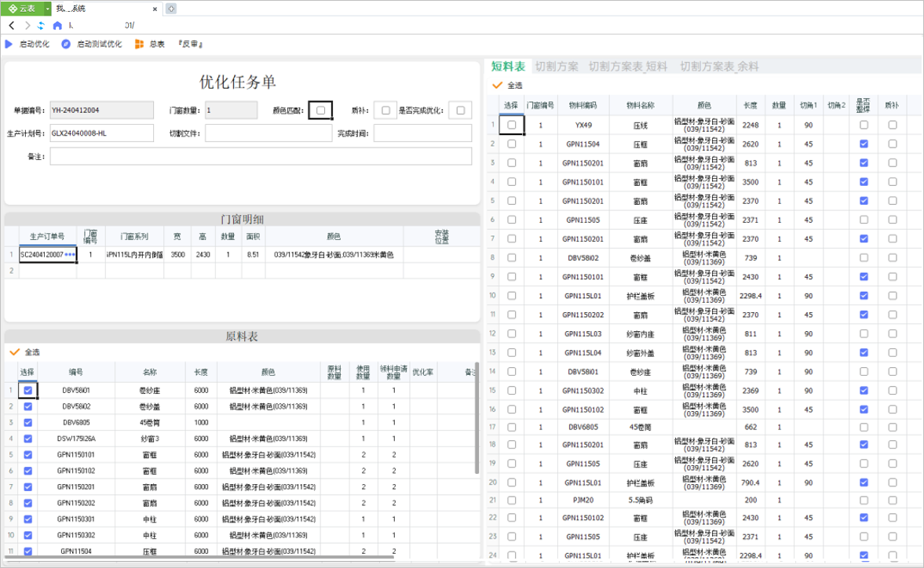The height and width of the screenshot is (568, 924).
Task: Click the horizontal scrollbar under 原料表
Action: tap(200, 557)
